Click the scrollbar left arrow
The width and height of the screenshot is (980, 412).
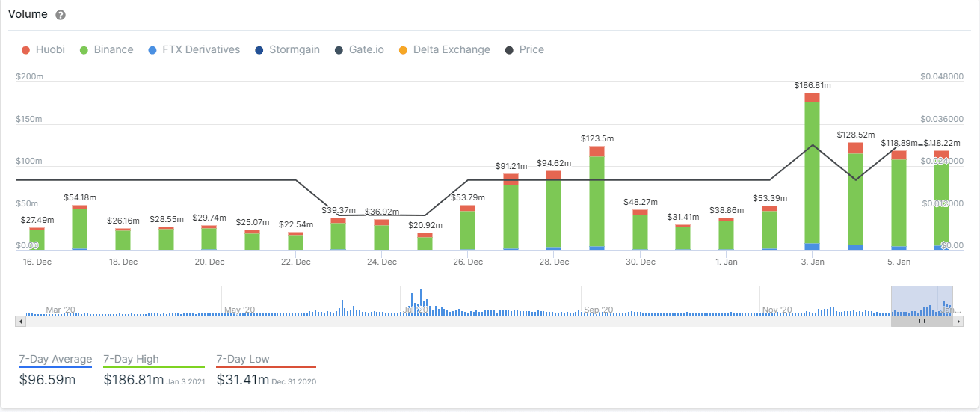(20, 321)
